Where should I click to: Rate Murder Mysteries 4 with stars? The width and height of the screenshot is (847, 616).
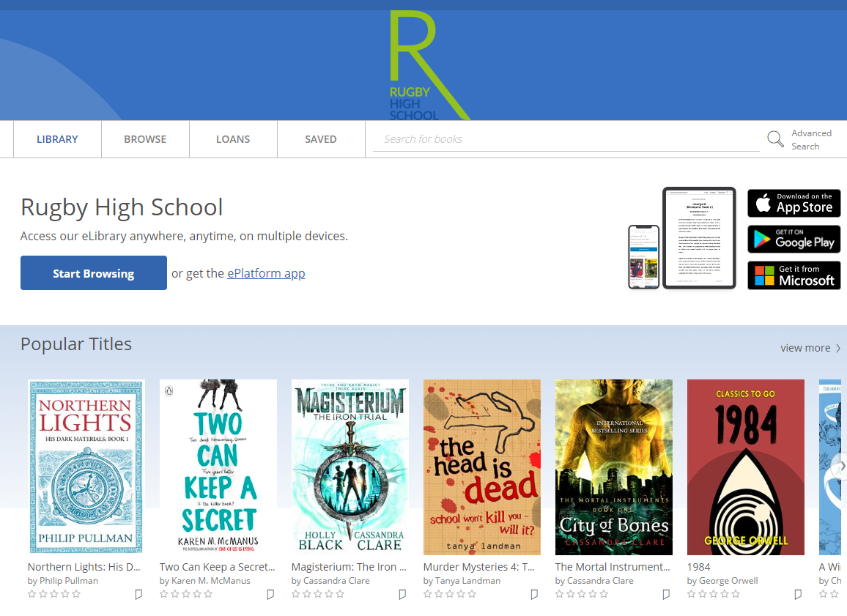[449, 594]
